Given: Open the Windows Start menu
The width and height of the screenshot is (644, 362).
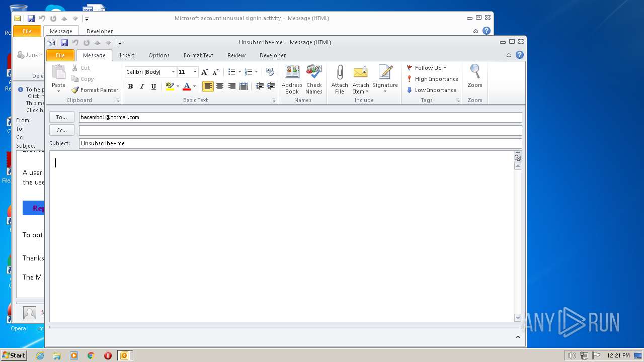Looking at the screenshot, I should 14,355.
